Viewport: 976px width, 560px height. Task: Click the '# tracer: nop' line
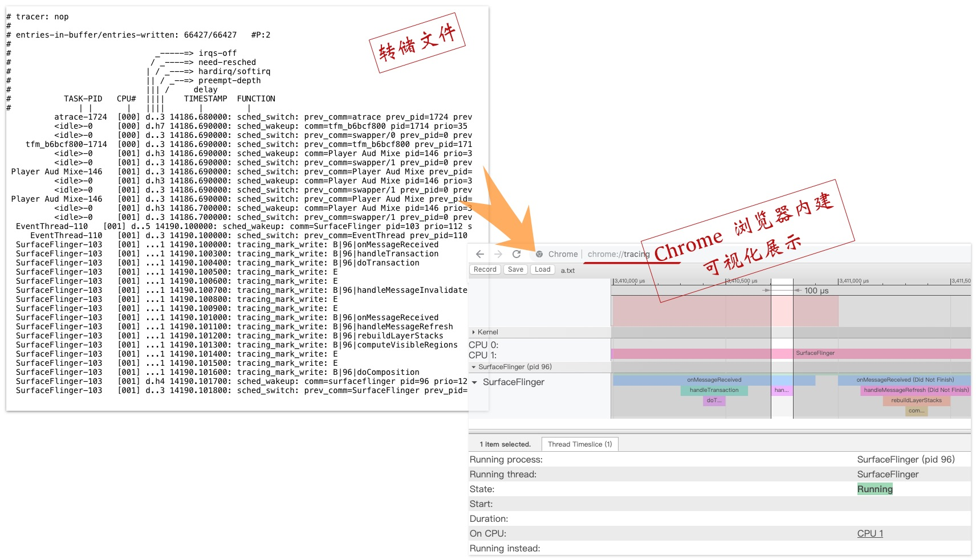pyautogui.click(x=38, y=17)
